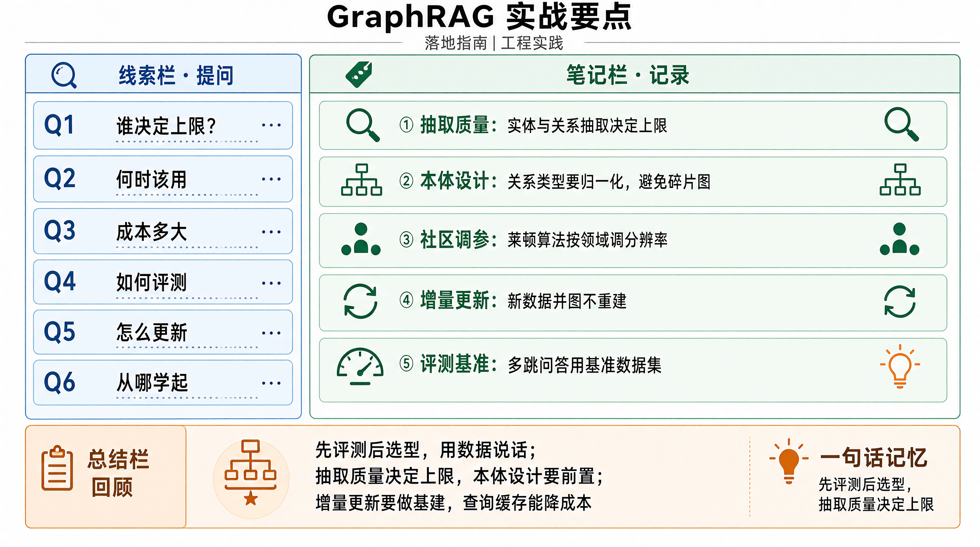The height and width of the screenshot is (547, 980).
Task: Click the magnifier icon in 线索栏 header
Action: click(64, 75)
